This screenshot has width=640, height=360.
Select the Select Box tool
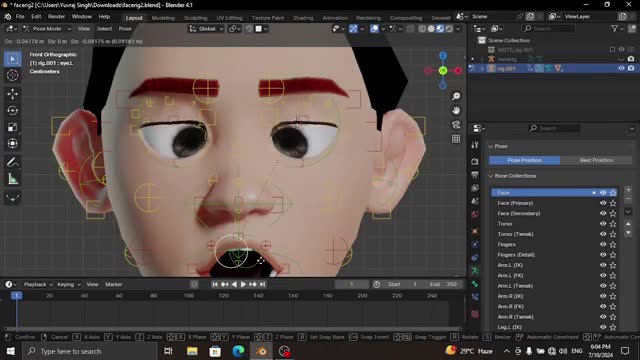pos(13,59)
